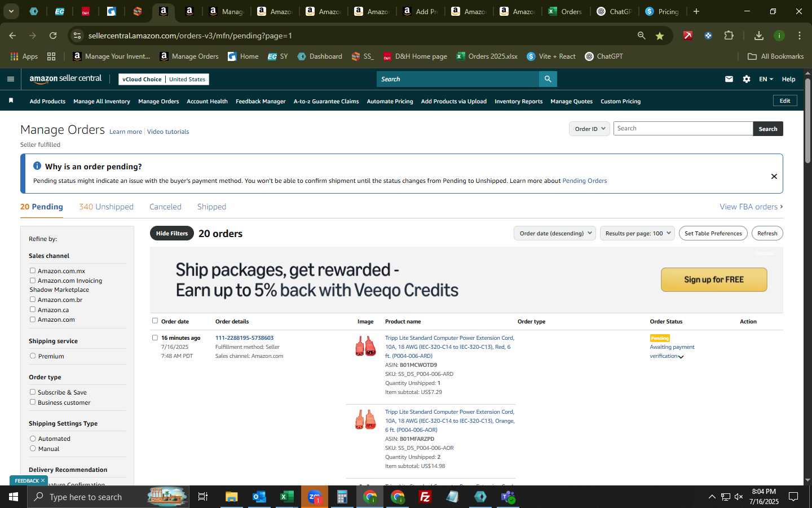Check the Amazon.com Invoicing Shadow Marketplace box
812x508 pixels.
coord(33,280)
